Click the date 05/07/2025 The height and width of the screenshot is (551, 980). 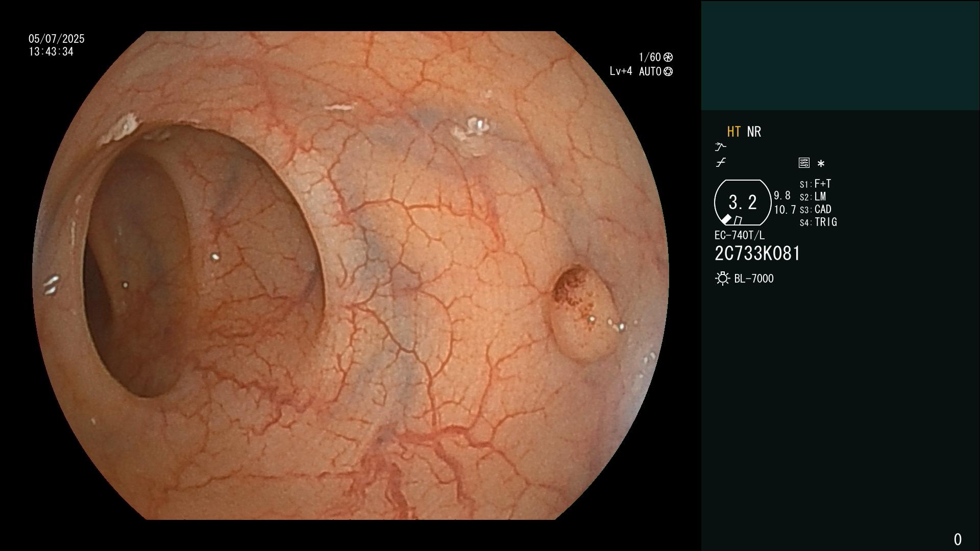tap(57, 39)
